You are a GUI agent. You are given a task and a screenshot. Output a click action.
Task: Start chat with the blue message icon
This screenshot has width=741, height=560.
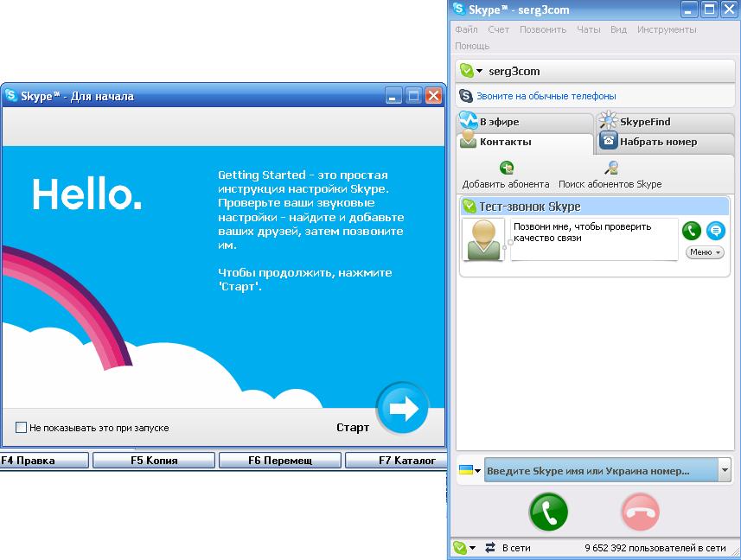pyautogui.click(x=715, y=231)
